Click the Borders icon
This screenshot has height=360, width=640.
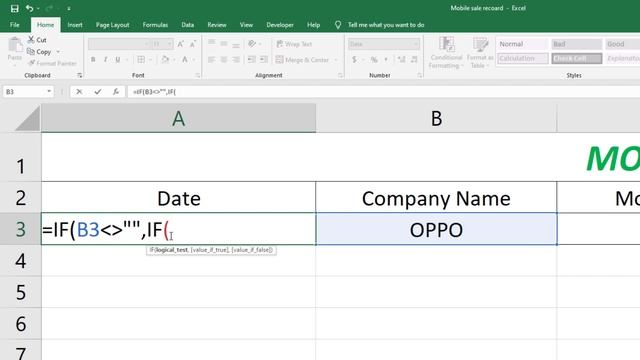(x=141, y=60)
